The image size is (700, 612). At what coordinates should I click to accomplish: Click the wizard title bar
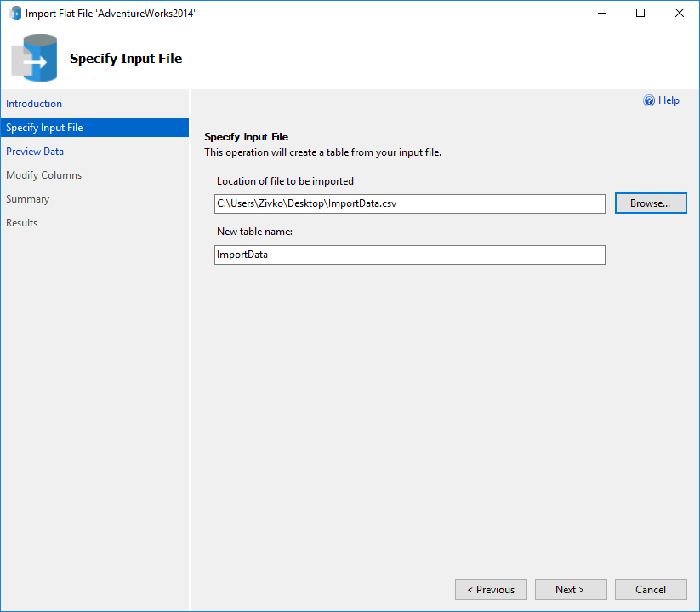point(340,13)
